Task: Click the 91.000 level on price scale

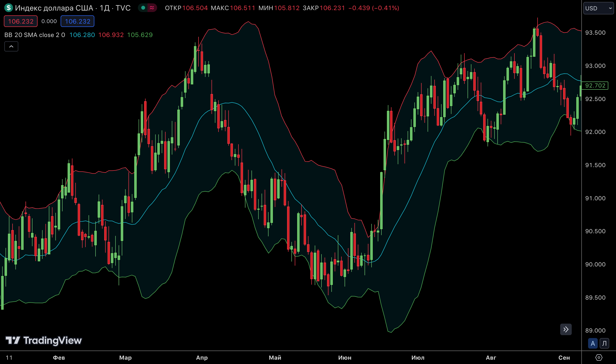Action: click(595, 198)
